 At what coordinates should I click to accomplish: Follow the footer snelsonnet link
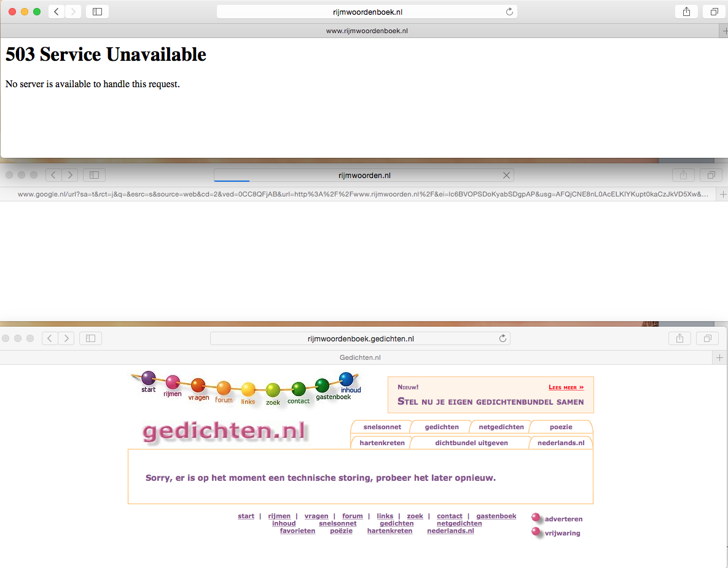(x=337, y=523)
